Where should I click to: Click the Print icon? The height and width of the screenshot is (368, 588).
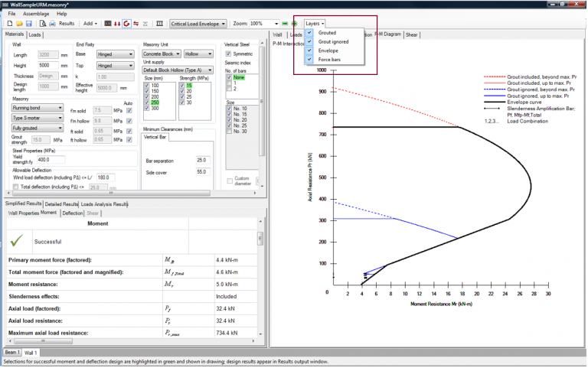click(x=52, y=24)
